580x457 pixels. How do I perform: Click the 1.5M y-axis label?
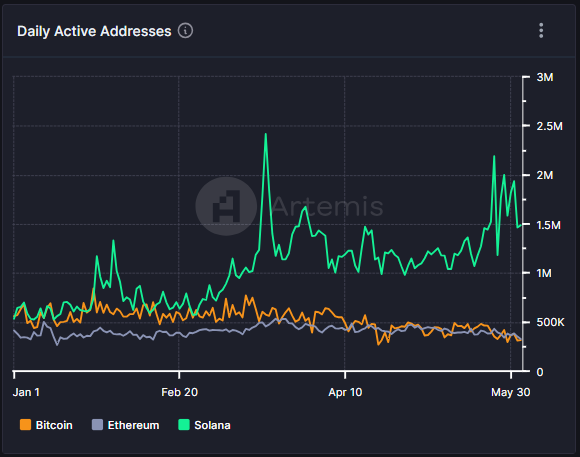pyautogui.click(x=549, y=225)
